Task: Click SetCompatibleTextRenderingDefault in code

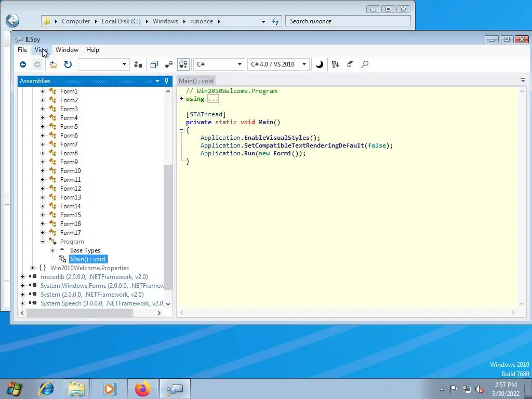Action: click(304, 145)
